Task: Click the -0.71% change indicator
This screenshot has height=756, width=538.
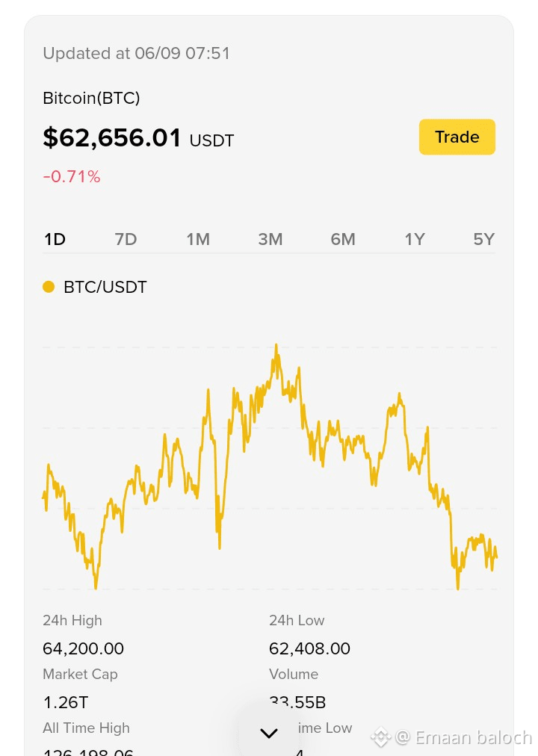Action: (72, 176)
